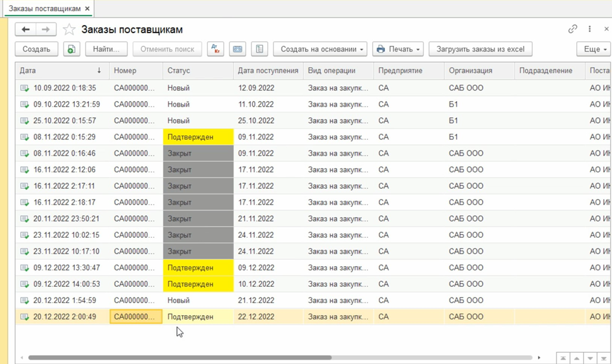
Task: Click the Закрыт status for 20.11.2022 23:50:21
Action: point(198,219)
